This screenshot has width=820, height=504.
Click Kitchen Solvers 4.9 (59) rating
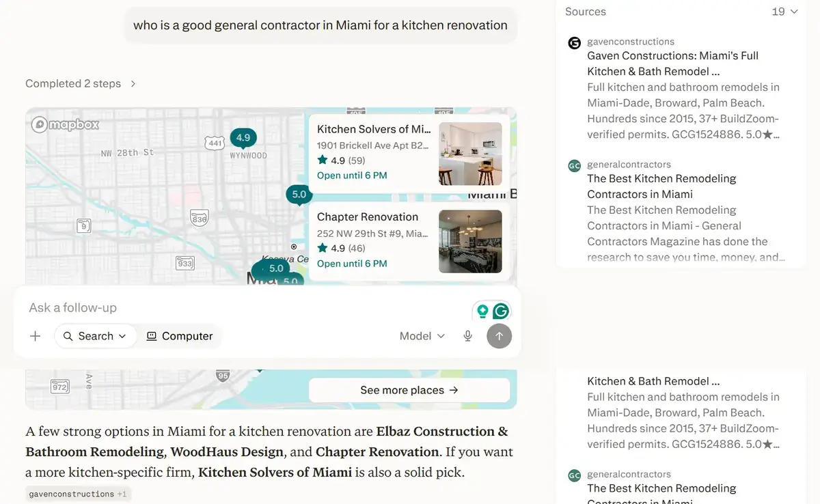click(x=341, y=160)
